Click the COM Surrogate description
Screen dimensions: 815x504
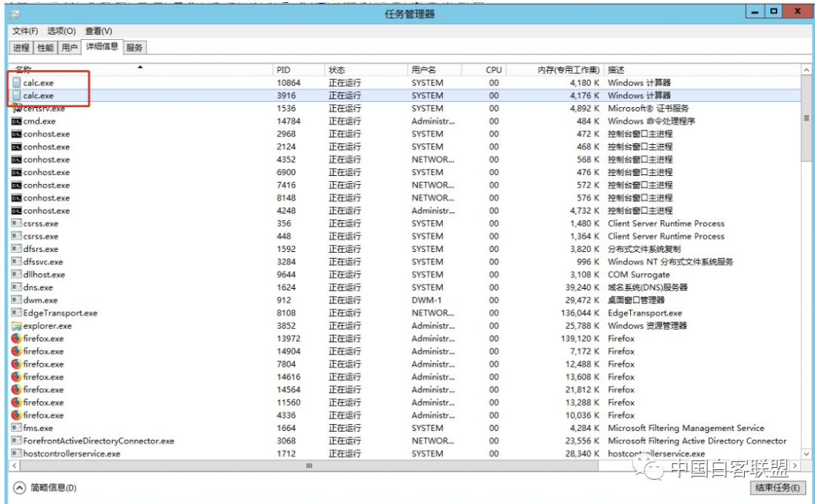[639, 275]
